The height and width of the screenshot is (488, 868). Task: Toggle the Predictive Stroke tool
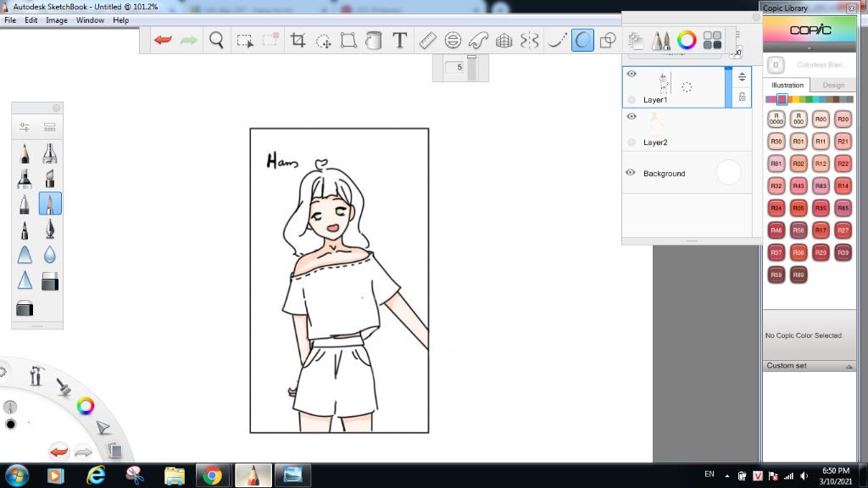coord(582,40)
